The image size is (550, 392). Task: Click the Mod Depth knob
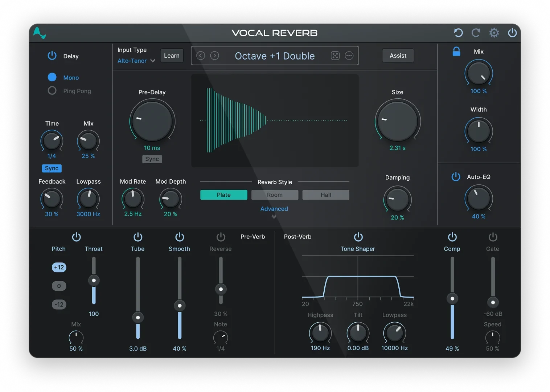click(x=171, y=199)
